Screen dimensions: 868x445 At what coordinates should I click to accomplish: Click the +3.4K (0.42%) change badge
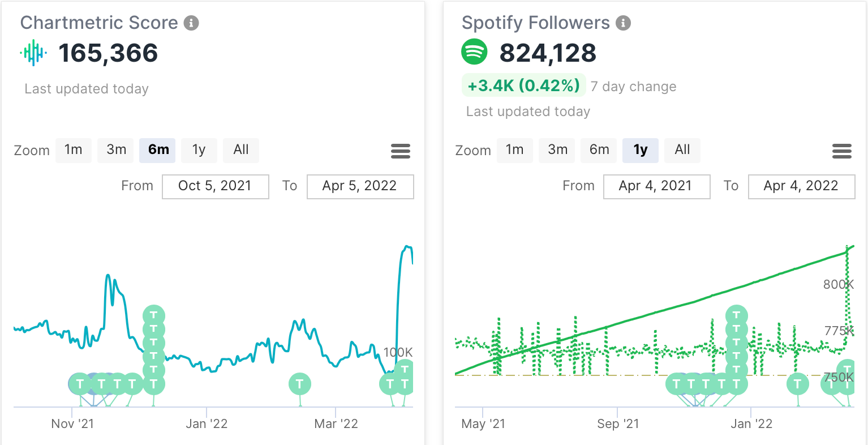point(523,86)
